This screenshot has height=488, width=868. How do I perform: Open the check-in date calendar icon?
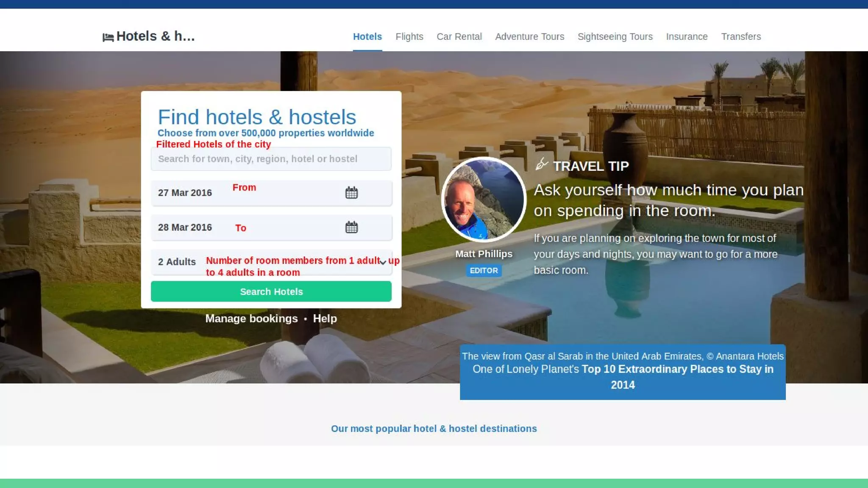[351, 193]
